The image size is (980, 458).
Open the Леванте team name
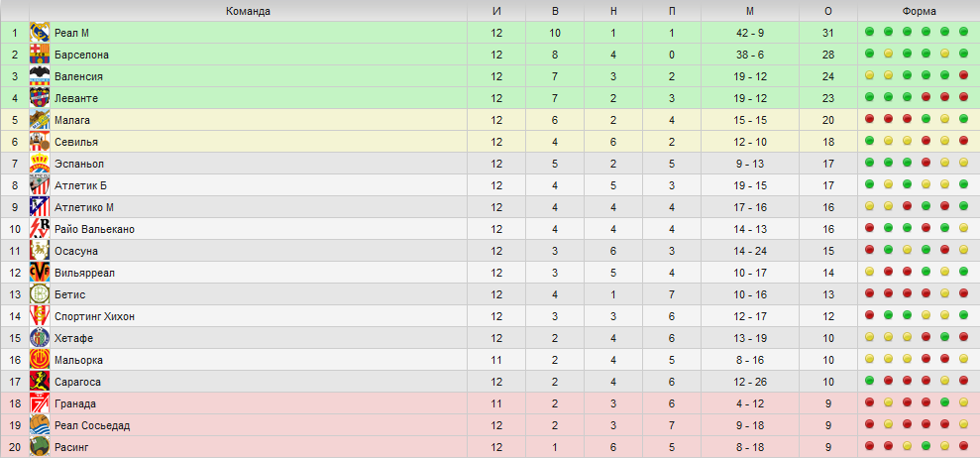click(x=76, y=98)
